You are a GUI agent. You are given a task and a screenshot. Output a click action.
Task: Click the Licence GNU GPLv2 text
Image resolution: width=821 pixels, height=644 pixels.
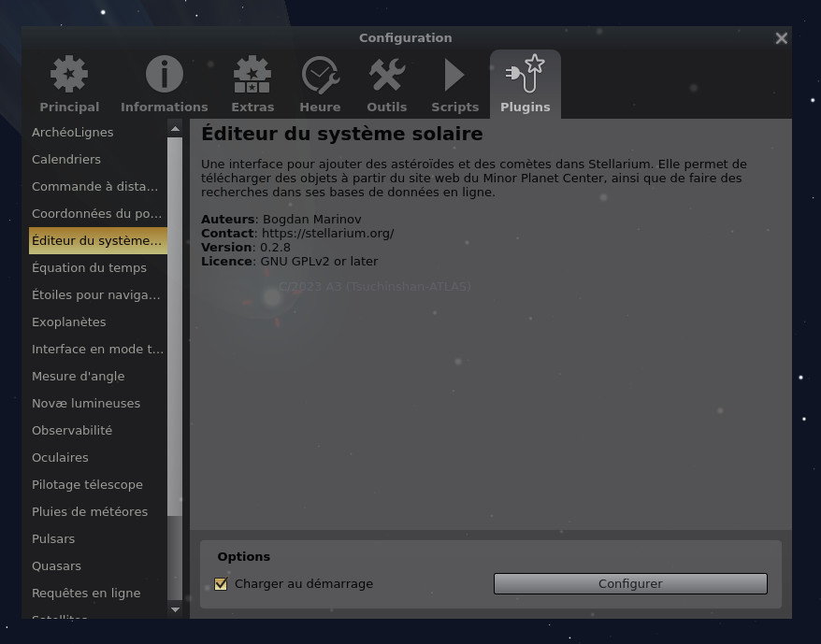point(290,262)
